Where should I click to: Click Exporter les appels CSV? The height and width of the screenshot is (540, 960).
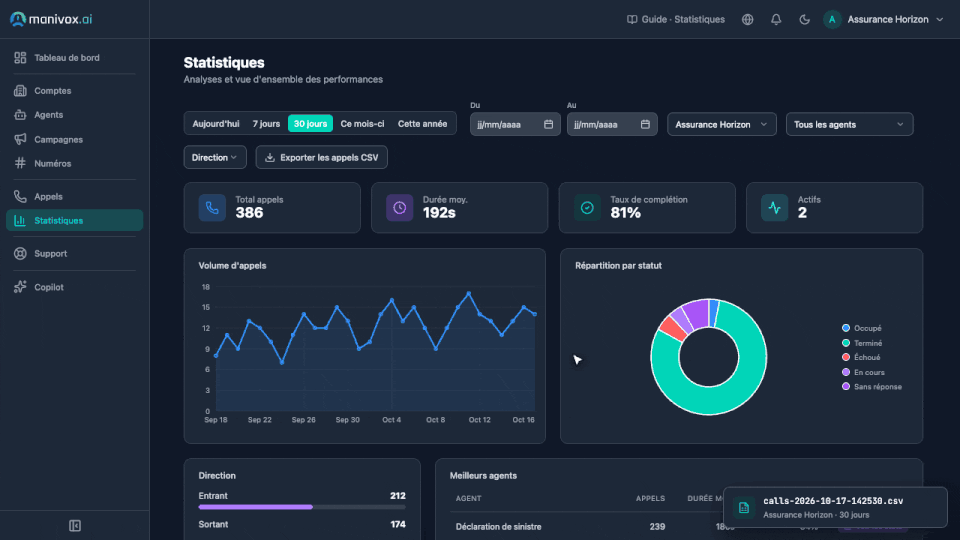pos(321,157)
